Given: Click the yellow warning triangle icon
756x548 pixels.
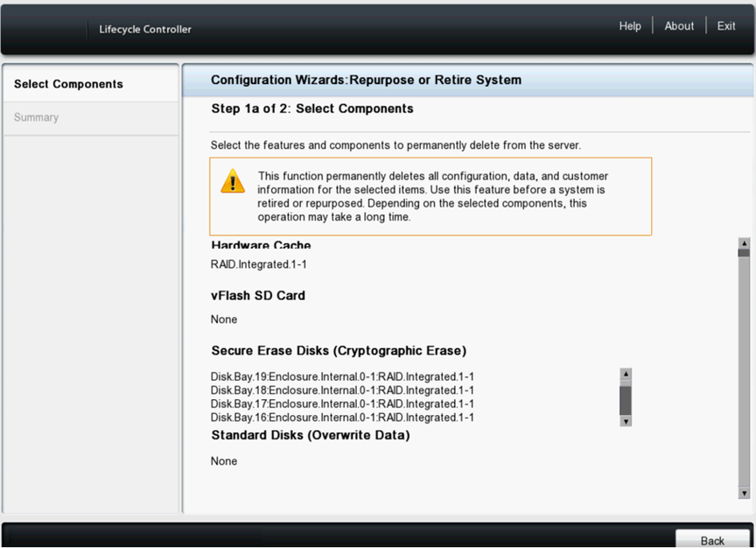Looking at the screenshot, I should 233,181.
